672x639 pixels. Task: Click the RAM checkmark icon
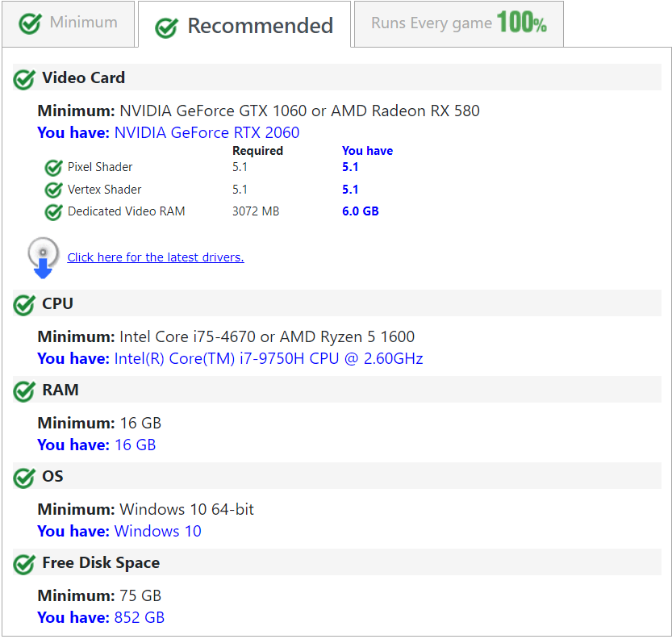pos(24,390)
